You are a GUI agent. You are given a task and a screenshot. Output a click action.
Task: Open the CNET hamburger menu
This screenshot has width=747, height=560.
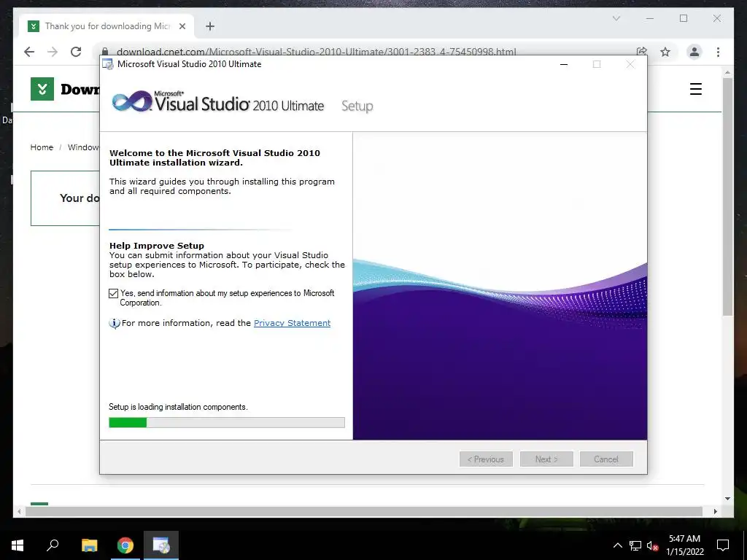tap(695, 89)
